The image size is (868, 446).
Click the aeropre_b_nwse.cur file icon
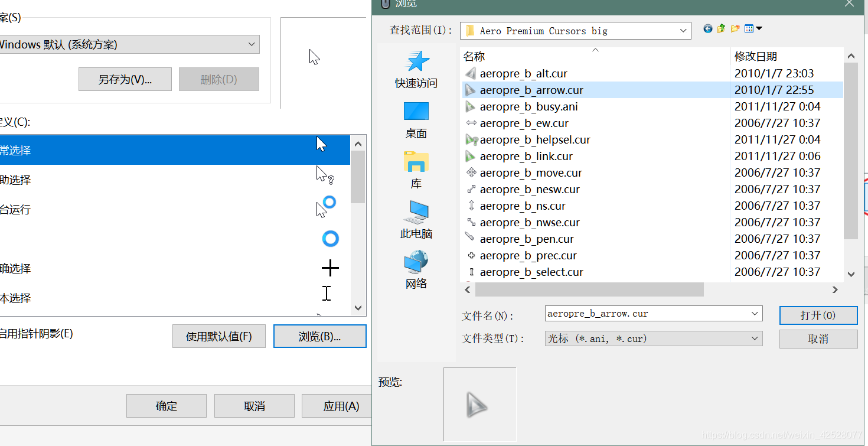(471, 223)
